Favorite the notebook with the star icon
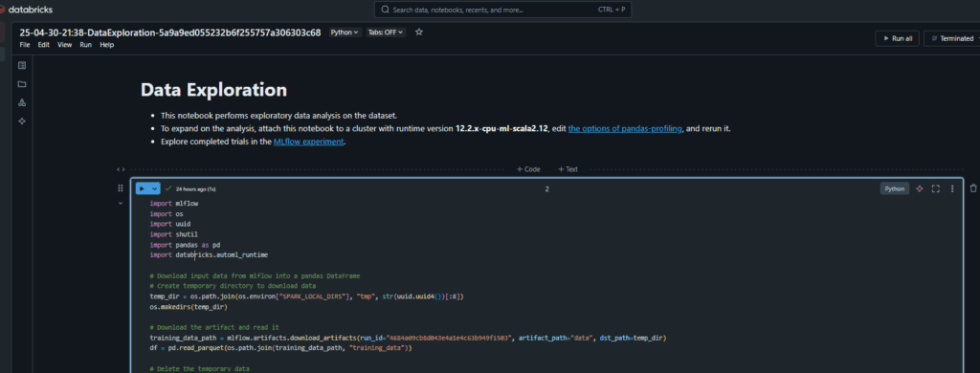This screenshot has height=373, width=980. pos(419,32)
